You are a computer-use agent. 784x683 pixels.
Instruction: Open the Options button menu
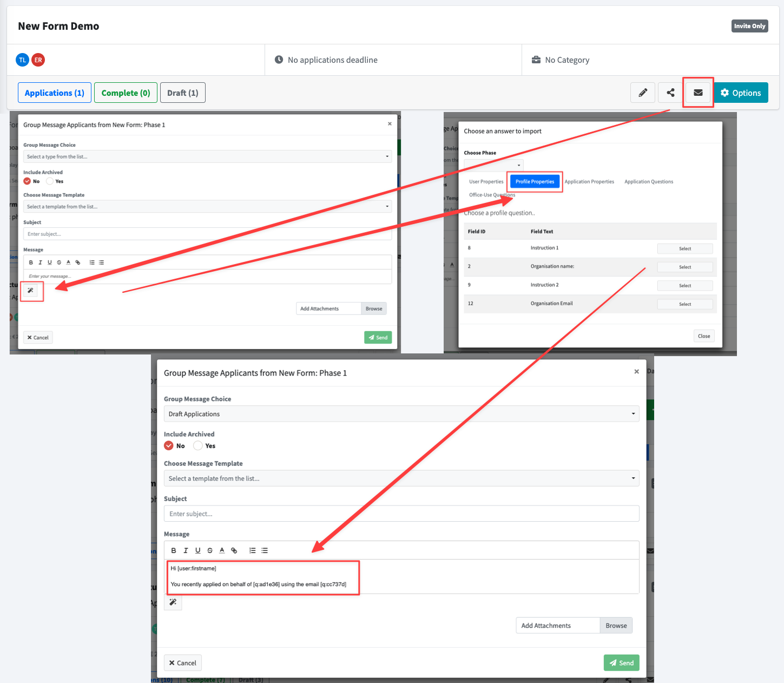tap(741, 93)
